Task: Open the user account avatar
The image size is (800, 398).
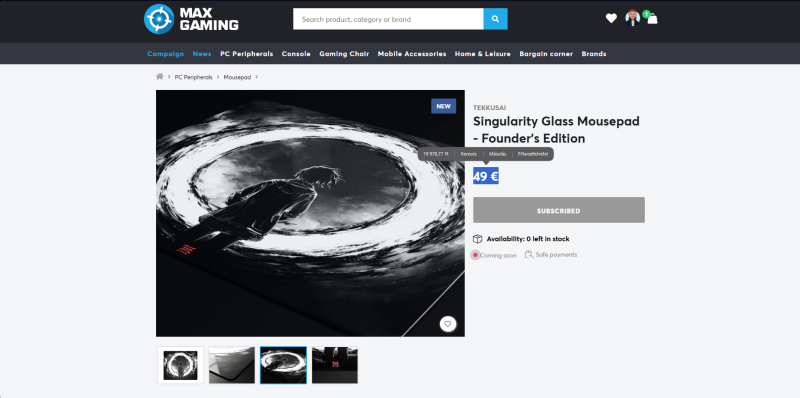Action: tap(633, 18)
